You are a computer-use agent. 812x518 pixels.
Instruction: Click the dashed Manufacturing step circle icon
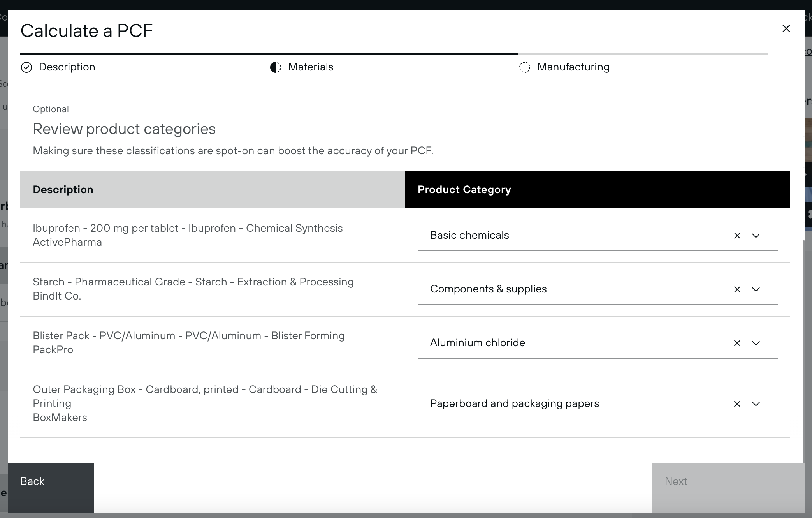tap(524, 67)
